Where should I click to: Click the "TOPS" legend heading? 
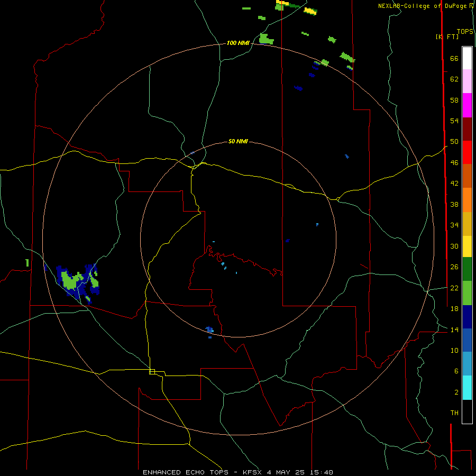[x=465, y=32]
